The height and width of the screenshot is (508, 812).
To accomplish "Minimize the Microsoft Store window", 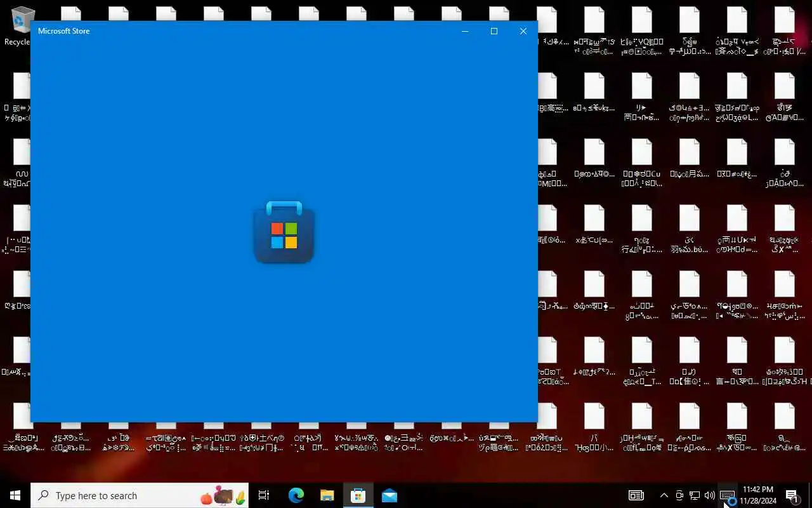I will click(x=465, y=31).
